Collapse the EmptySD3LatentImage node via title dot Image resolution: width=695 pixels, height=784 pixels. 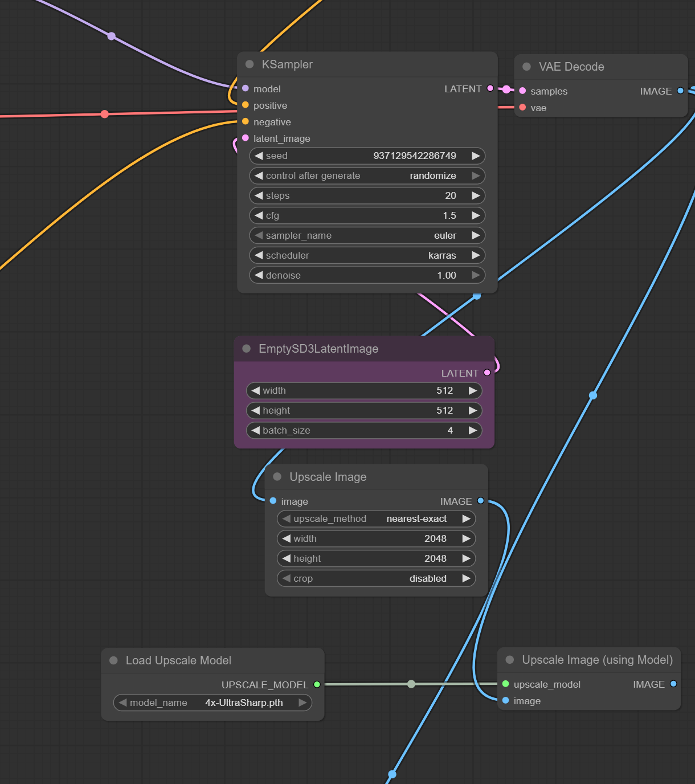pyautogui.click(x=247, y=349)
